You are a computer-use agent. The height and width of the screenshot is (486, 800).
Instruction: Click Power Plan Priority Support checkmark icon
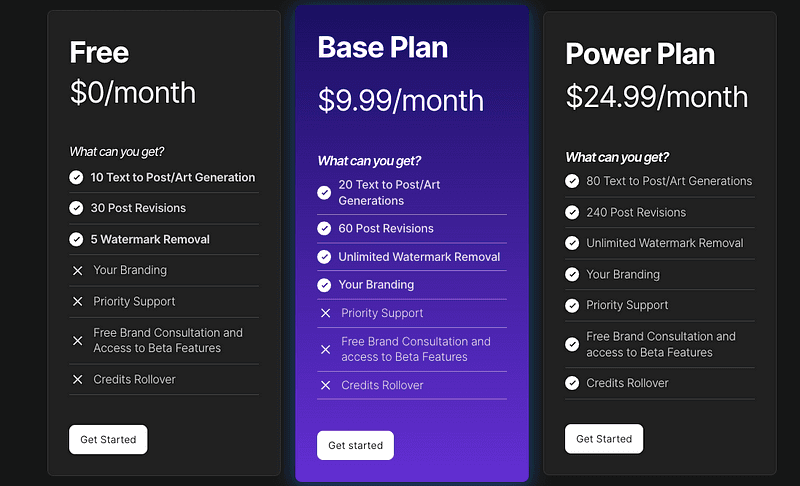(x=572, y=305)
